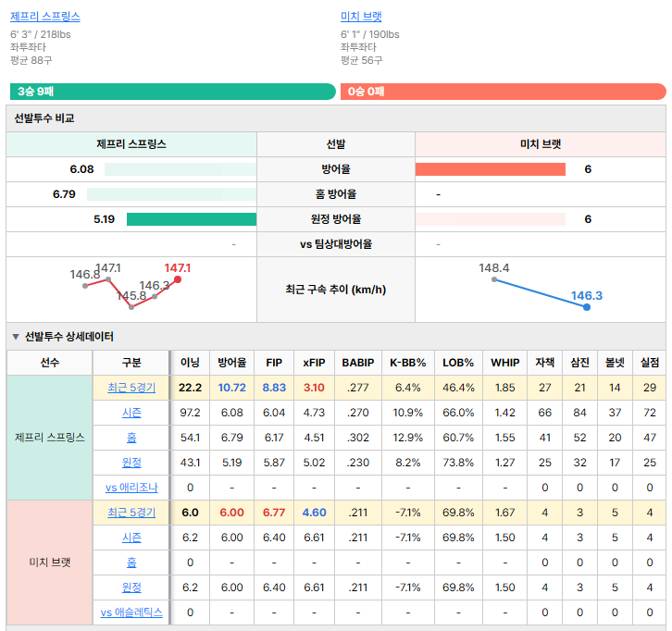
Task: Open 홈 link in 54.1 innings row
Action: (131, 438)
